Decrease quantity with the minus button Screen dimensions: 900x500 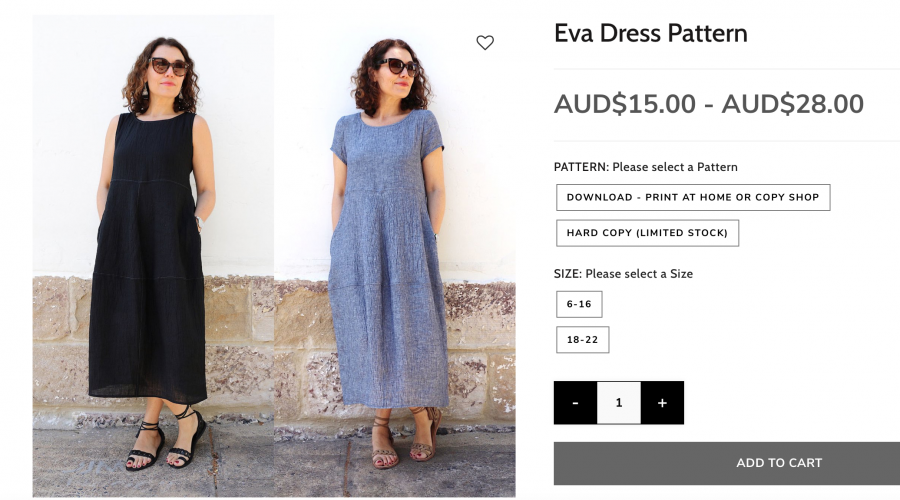click(x=575, y=403)
